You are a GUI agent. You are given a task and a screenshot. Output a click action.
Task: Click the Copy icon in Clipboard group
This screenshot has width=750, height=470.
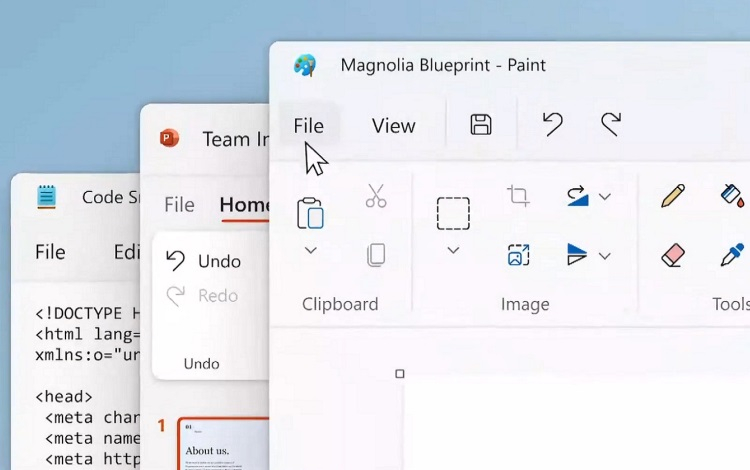(376, 255)
